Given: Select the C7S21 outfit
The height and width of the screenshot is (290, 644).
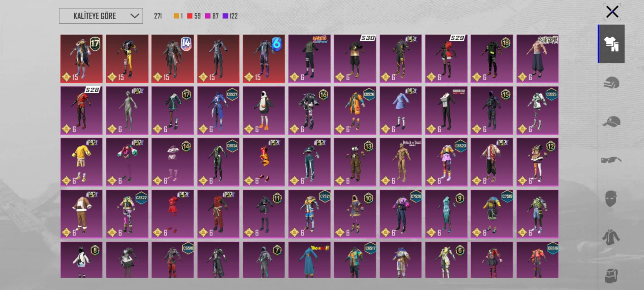Looking at the screenshot, I should point(309,214).
